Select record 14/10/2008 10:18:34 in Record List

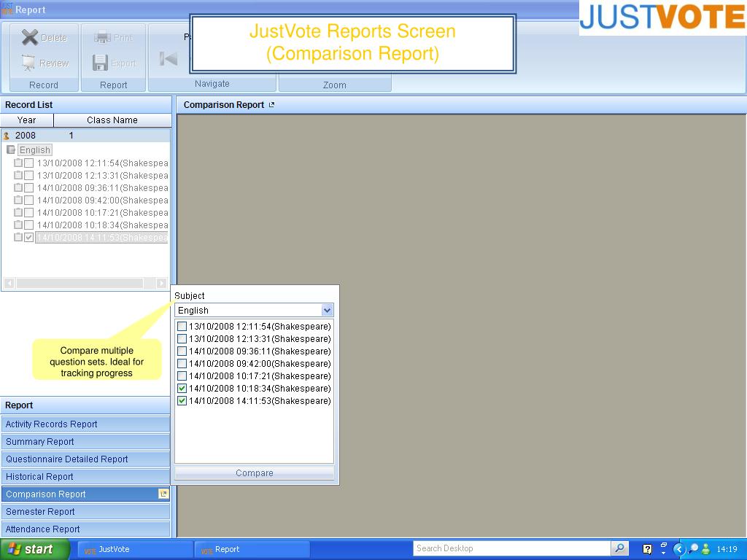[102, 225]
